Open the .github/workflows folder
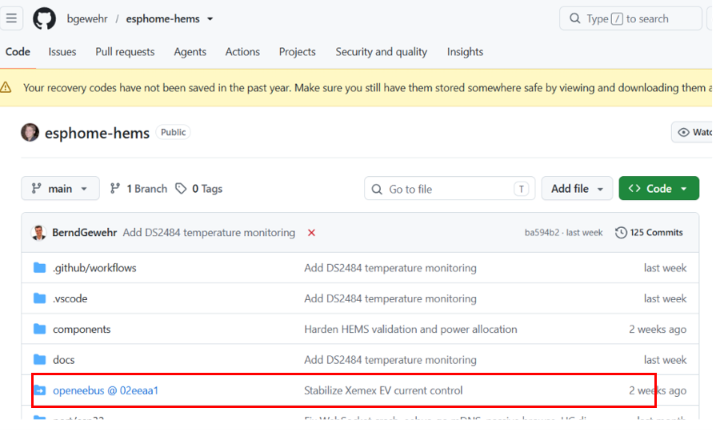 [x=95, y=268]
